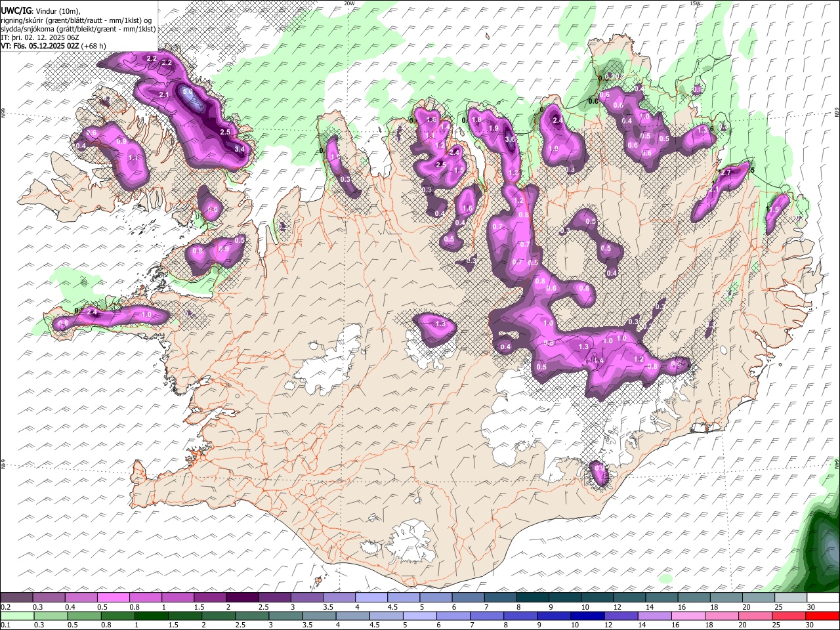The image size is (840, 630).
Task: Select the 0.5 green swatch in lower rain legend
Action: [x=84, y=616]
